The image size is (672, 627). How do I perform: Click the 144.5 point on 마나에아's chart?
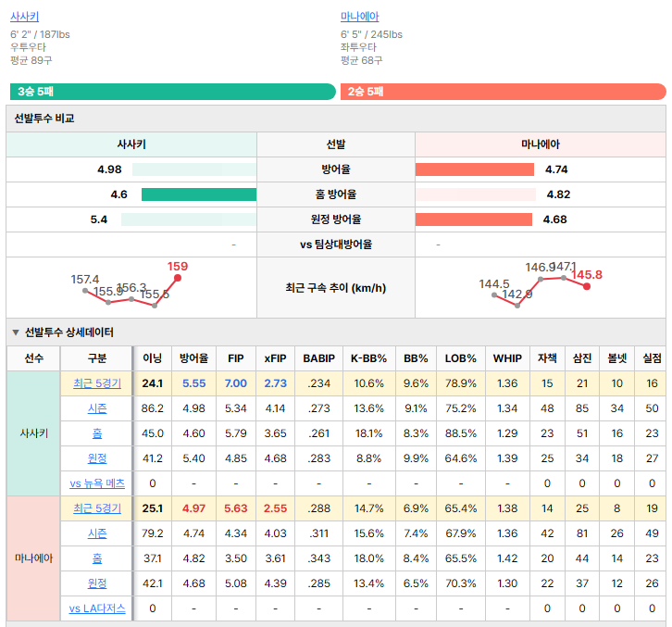(x=494, y=295)
